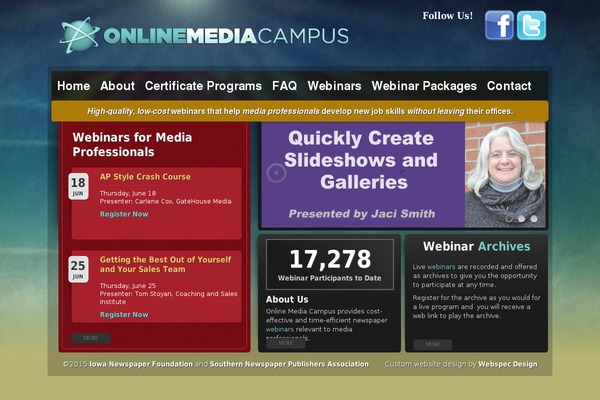The width and height of the screenshot is (600, 400).
Task: Go to Certificate Programs page
Action: click(x=203, y=86)
